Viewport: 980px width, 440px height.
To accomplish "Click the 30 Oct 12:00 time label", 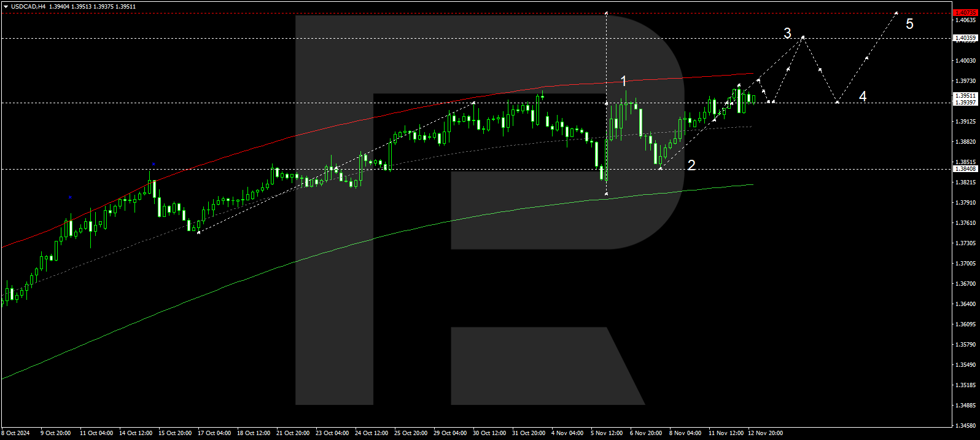I will coord(489,433).
